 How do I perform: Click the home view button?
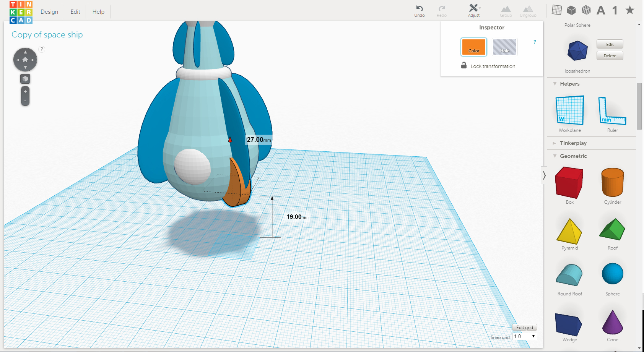coord(25,60)
